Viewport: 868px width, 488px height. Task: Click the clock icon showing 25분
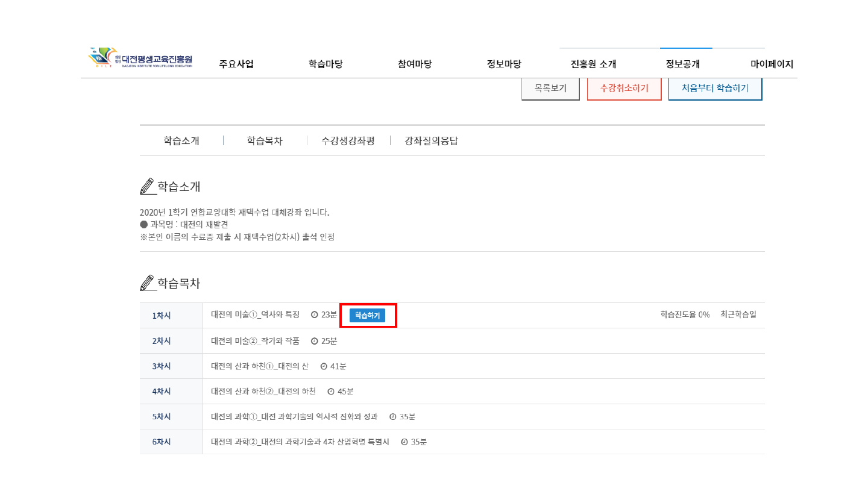[x=314, y=341]
